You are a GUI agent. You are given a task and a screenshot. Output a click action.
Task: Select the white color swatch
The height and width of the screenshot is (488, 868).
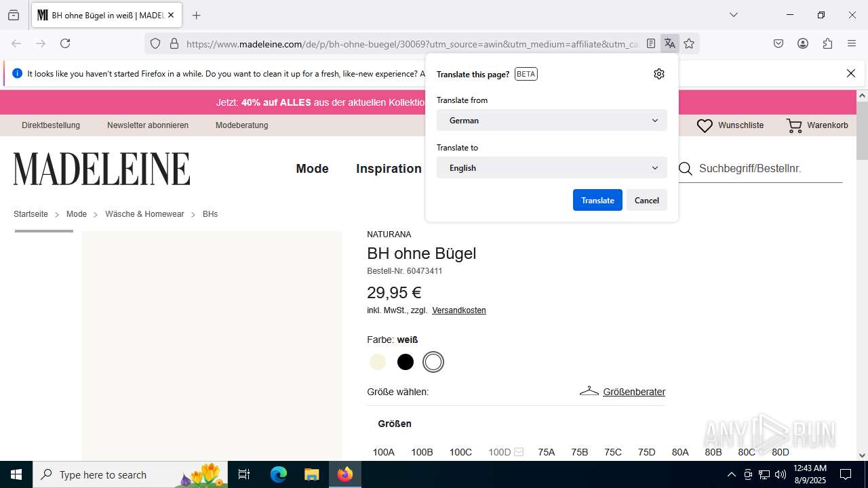coord(433,362)
